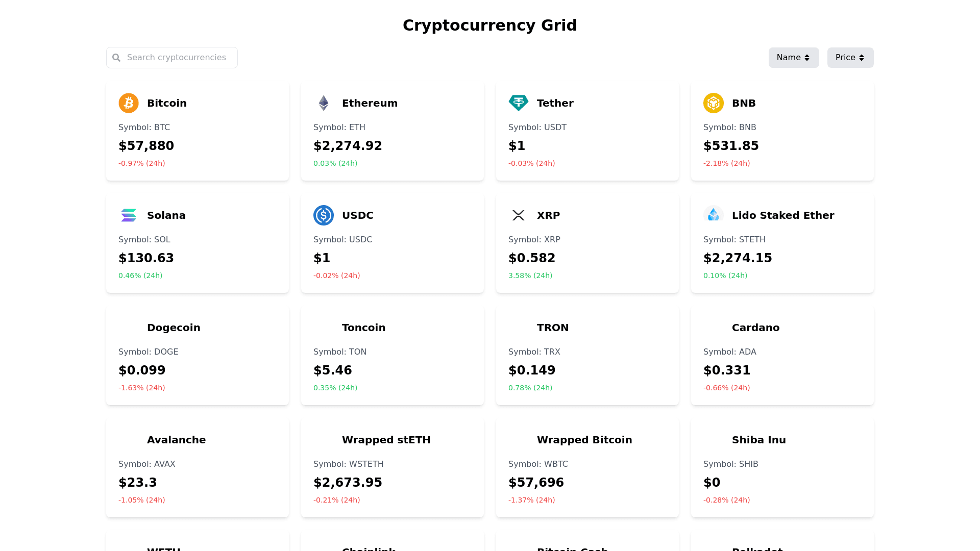Click the USDC dollar icon

click(x=324, y=215)
